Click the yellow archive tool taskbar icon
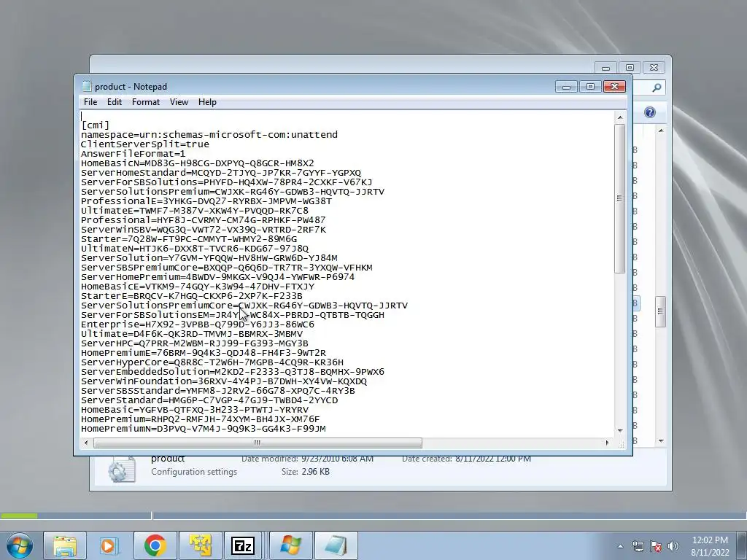This screenshot has height=560, width=747. 200,545
